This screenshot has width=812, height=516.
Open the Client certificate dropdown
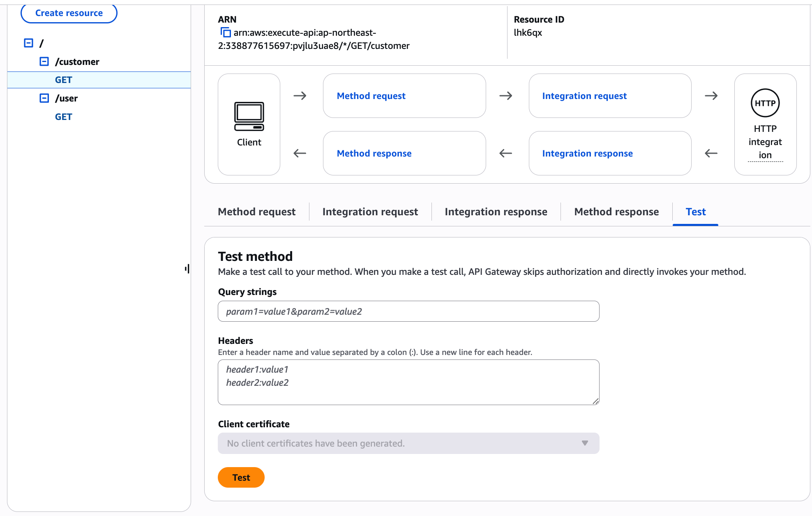point(408,443)
